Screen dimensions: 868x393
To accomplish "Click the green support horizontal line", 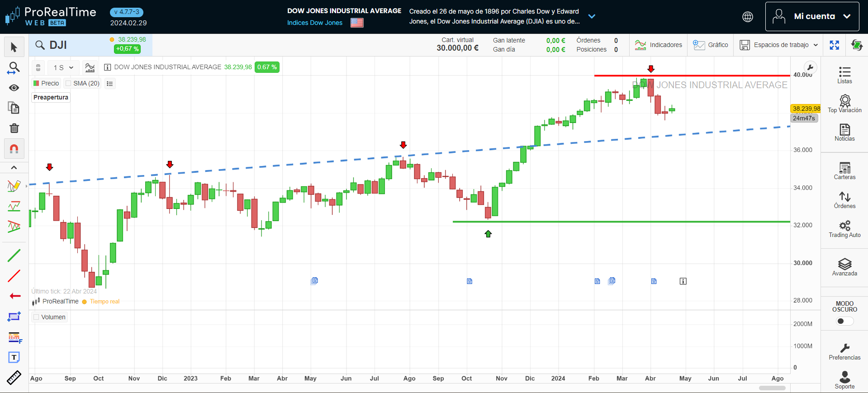I will pyautogui.click(x=621, y=222).
